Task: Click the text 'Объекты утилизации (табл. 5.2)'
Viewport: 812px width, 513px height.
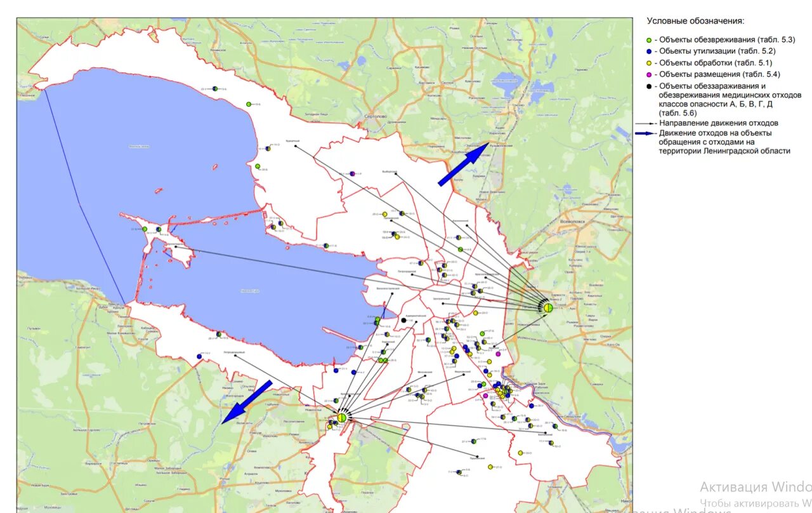Action: click(717, 51)
